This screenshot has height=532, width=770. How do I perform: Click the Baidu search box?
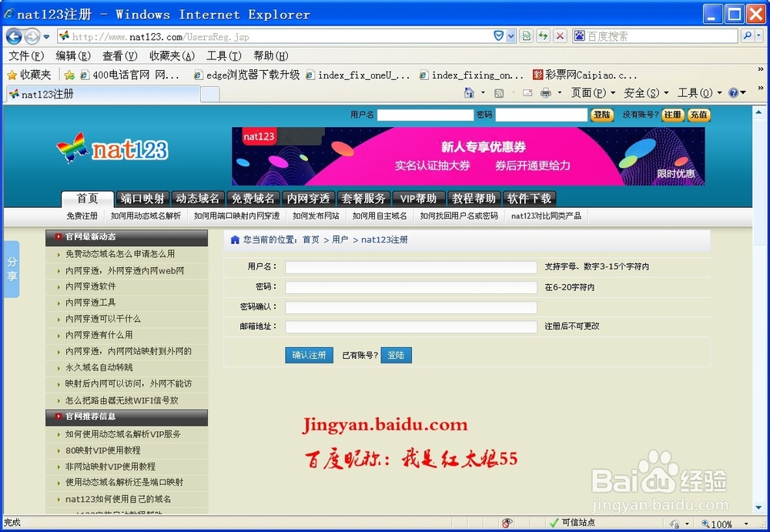tap(655, 36)
